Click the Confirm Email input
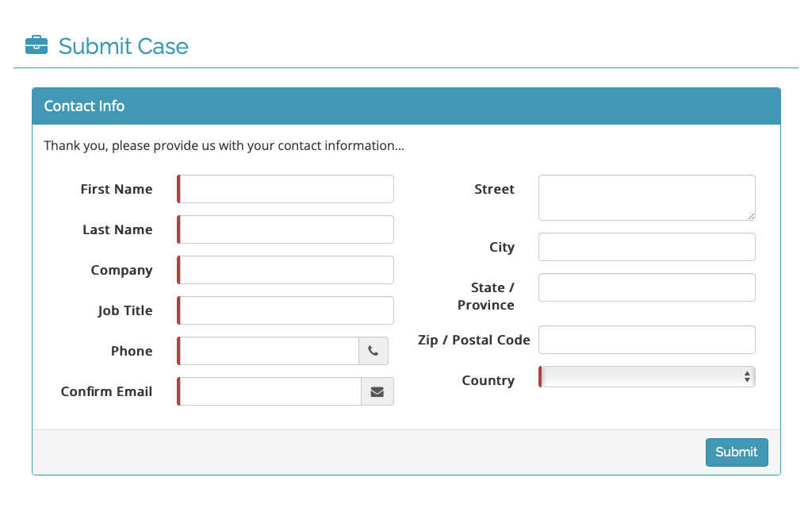The height and width of the screenshot is (508, 812). coord(270,391)
